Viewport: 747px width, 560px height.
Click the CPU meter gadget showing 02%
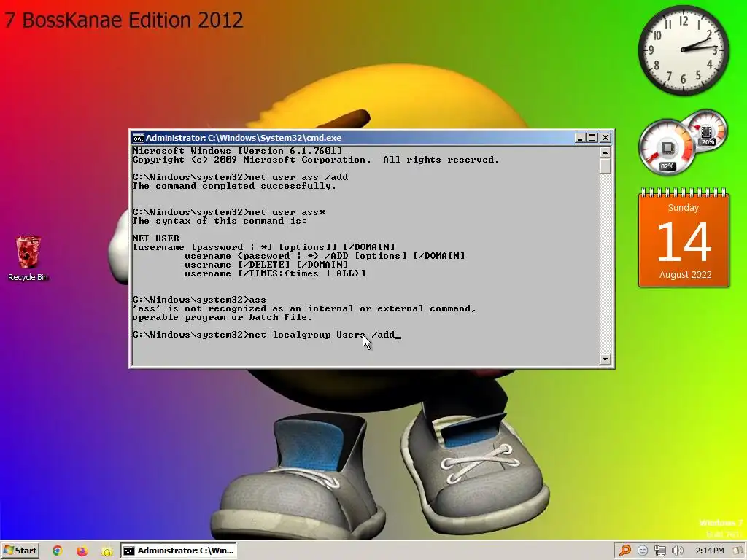[x=667, y=147]
